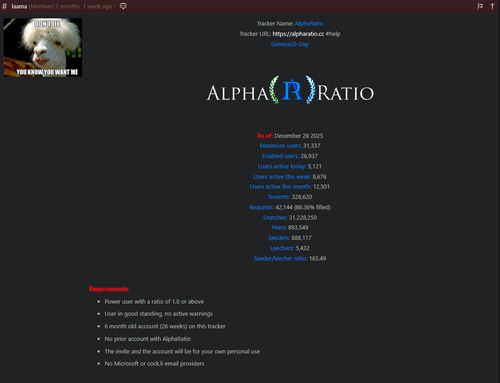
Task: Select 'Leechers: 5,432' text
Action: point(290,248)
